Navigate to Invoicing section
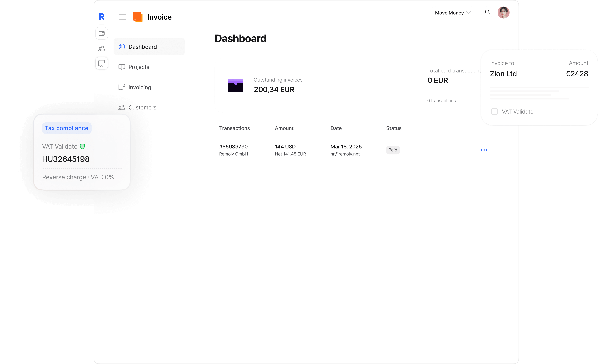Viewport: 600px width, 364px height. pos(140,87)
